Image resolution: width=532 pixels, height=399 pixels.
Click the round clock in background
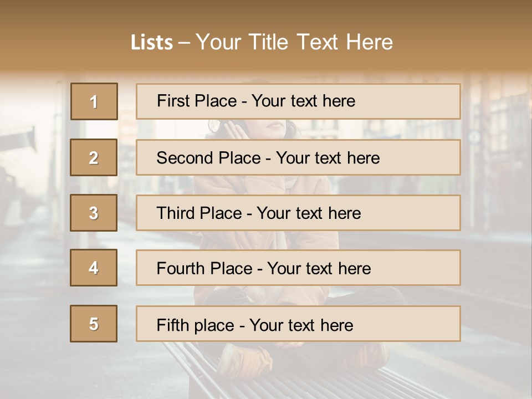coord(474,136)
